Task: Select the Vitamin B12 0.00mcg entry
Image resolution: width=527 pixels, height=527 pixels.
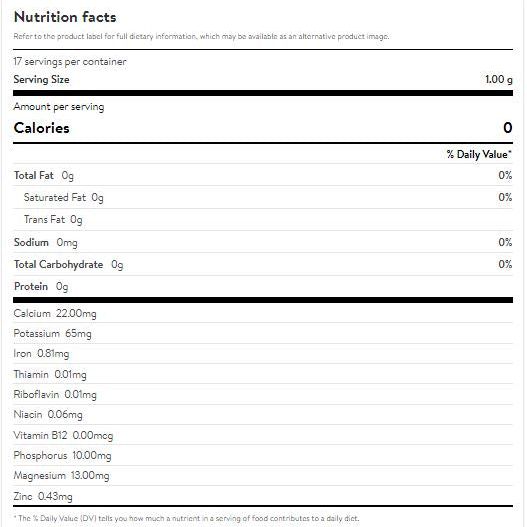Action: (63, 436)
